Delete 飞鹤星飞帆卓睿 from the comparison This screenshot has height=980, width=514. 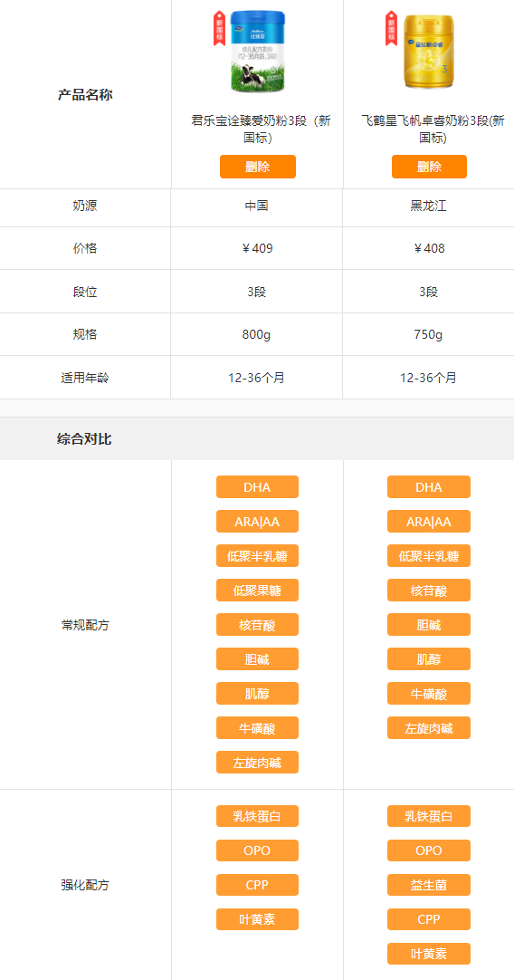tap(429, 167)
